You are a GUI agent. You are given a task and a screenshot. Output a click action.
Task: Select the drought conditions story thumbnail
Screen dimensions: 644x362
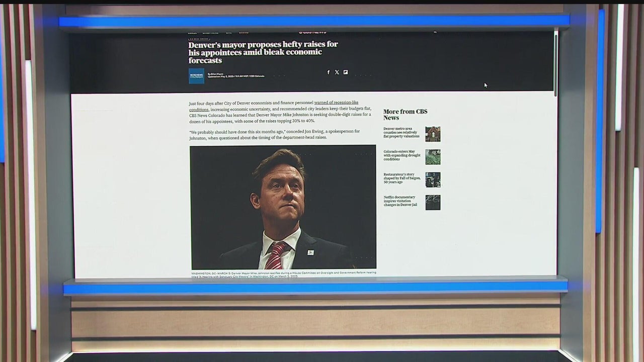[433, 157]
